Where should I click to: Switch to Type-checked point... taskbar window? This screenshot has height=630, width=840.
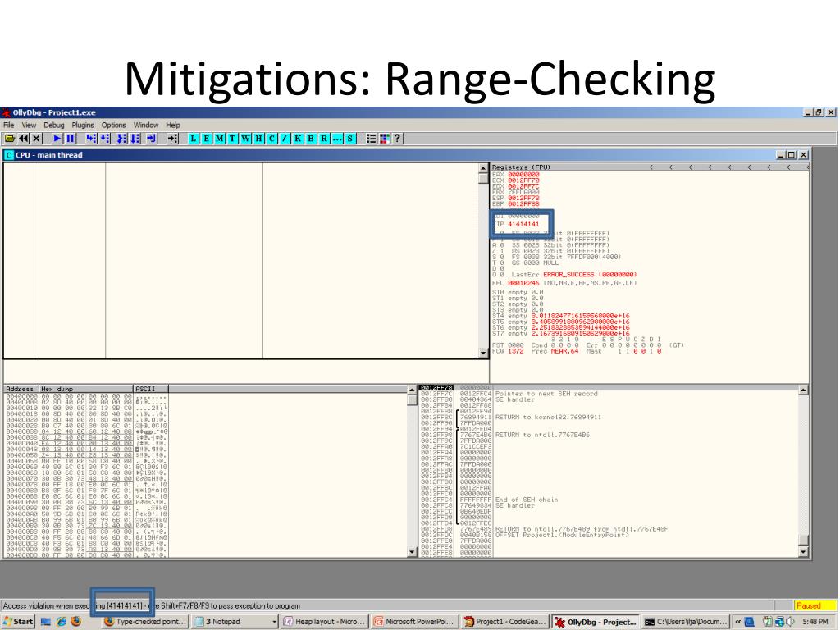click(146, 622)
